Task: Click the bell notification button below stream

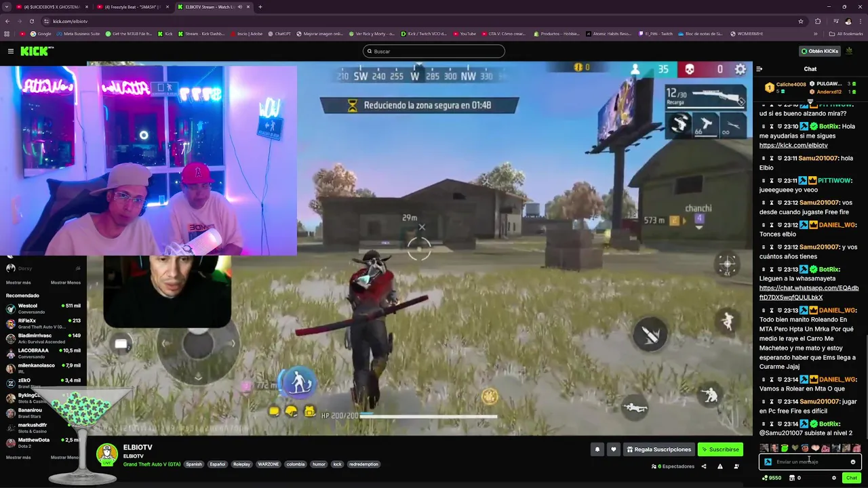Action: (597, 449)
